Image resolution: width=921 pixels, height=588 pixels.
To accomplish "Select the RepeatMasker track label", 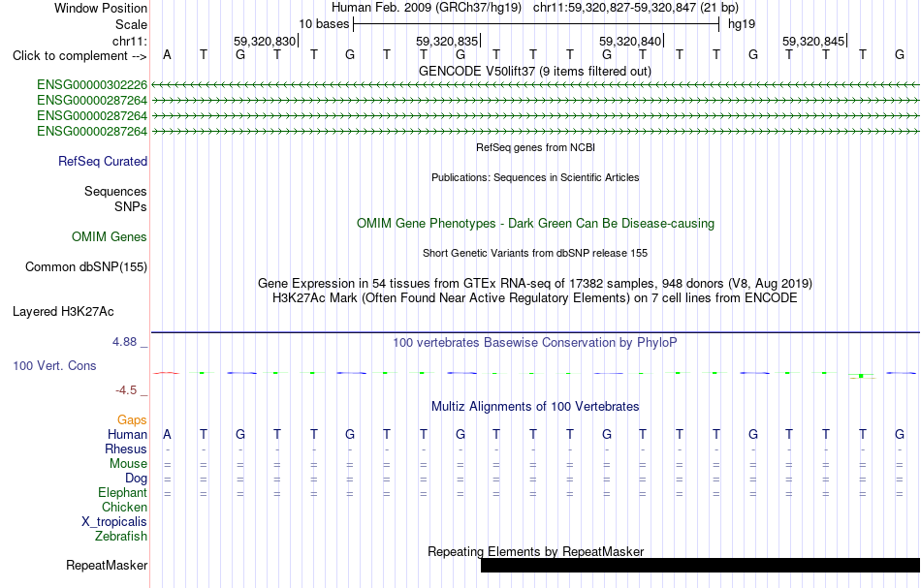I will [107, 565].
